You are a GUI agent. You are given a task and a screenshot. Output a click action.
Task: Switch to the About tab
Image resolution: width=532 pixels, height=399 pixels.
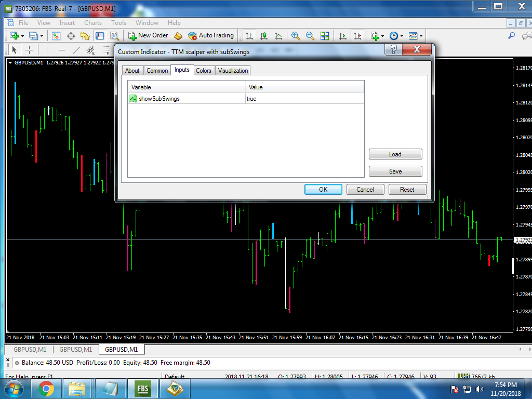(132, 71)
